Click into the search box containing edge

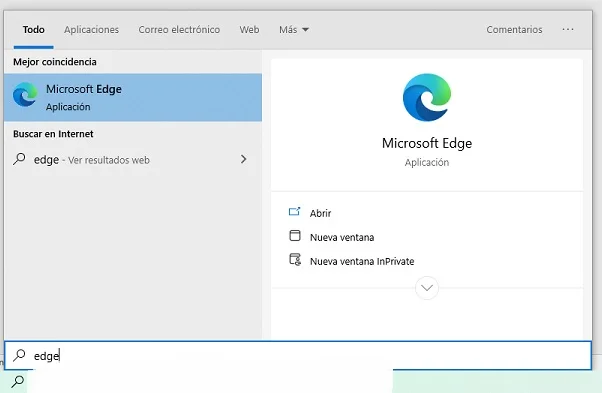[298, 355]
